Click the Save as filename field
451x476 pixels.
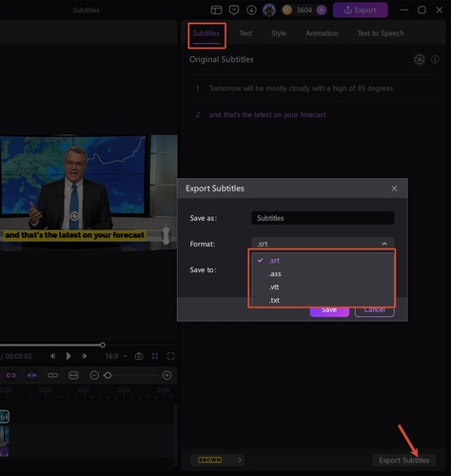(x=323, y=218)
